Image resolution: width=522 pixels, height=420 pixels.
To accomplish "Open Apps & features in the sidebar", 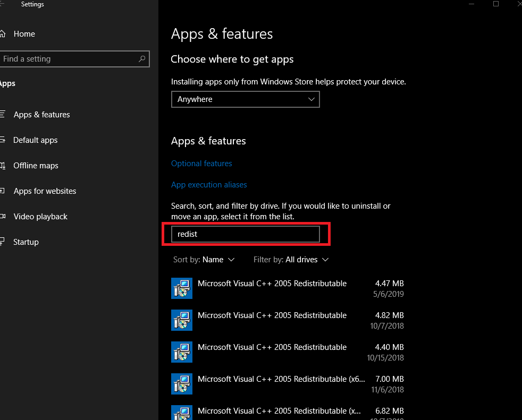I will [x=41, y=114].
